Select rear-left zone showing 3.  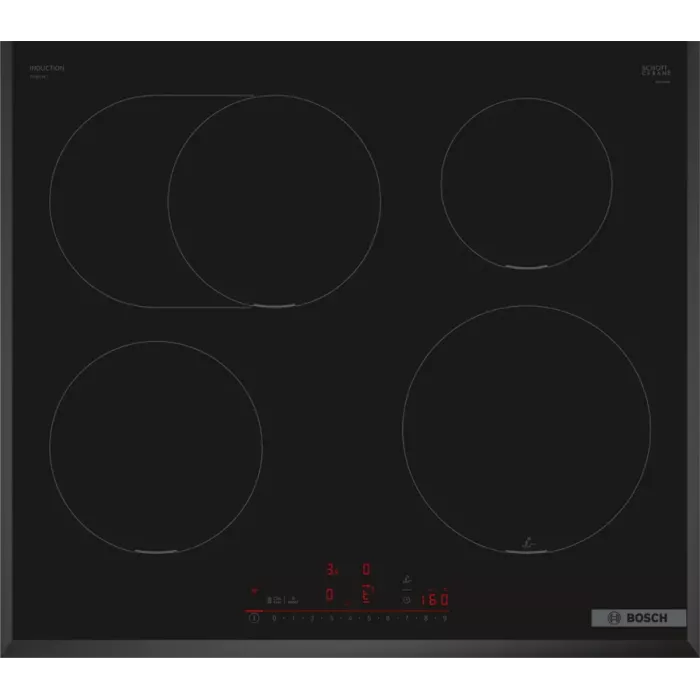coord(332,570)
